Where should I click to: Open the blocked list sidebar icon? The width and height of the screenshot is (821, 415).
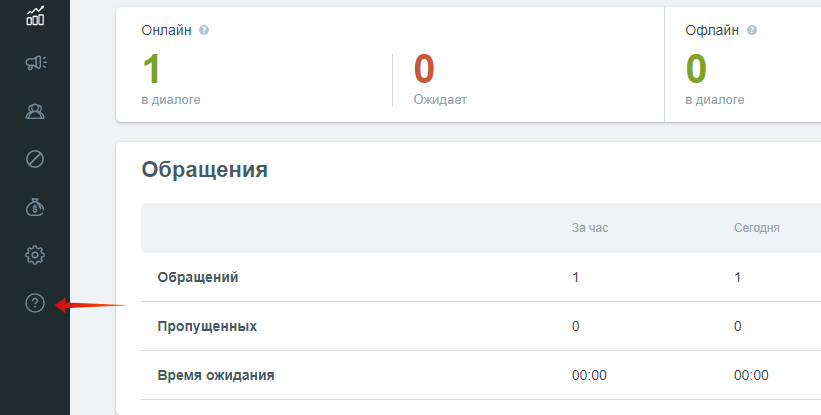coord(35,159)
